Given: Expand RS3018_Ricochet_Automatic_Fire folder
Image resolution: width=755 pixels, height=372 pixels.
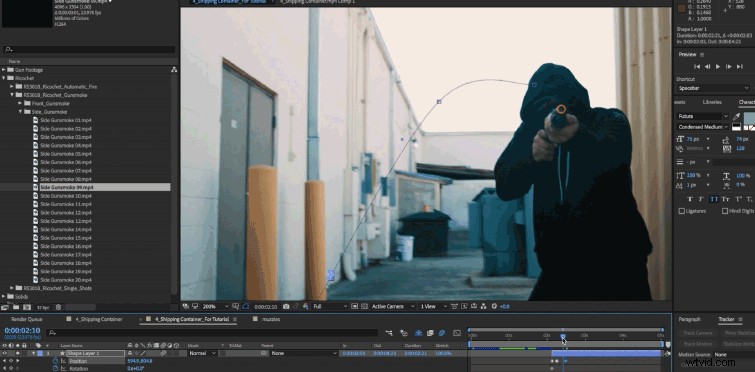Looking at the screenshot, I should coord(12,87).
